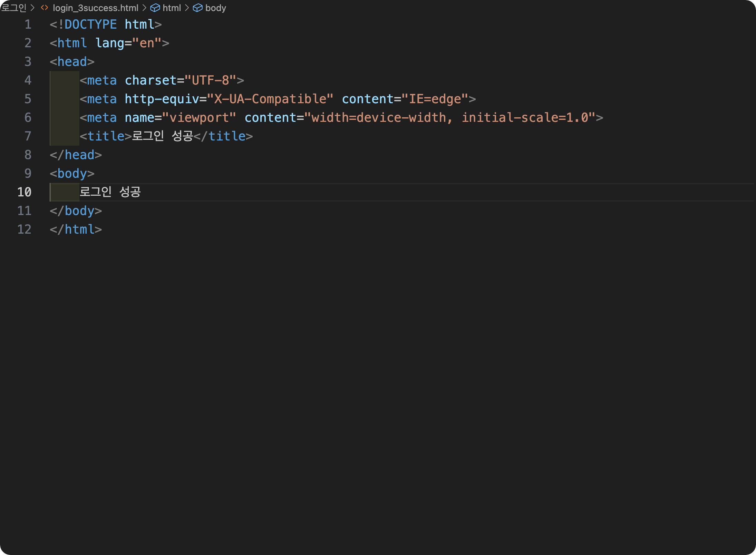756x555 pixels.
Task: Click the opening body tag
Action: point(72,174)
